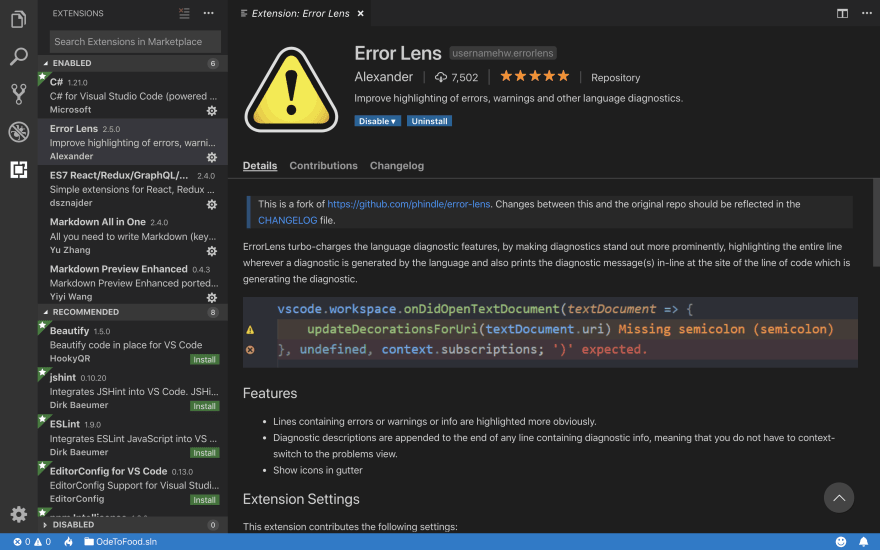
Task: Open gear menu for Markdown Preview Enhanced
Action: 212,297
